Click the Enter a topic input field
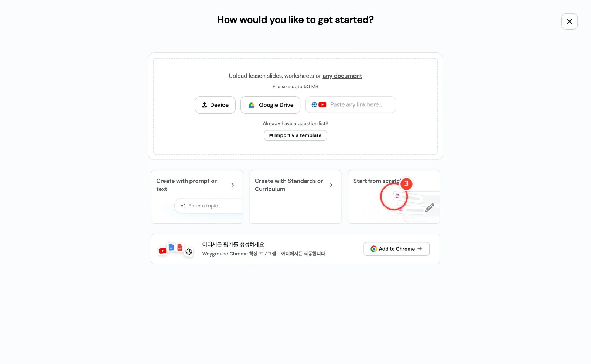 (209, 206)
